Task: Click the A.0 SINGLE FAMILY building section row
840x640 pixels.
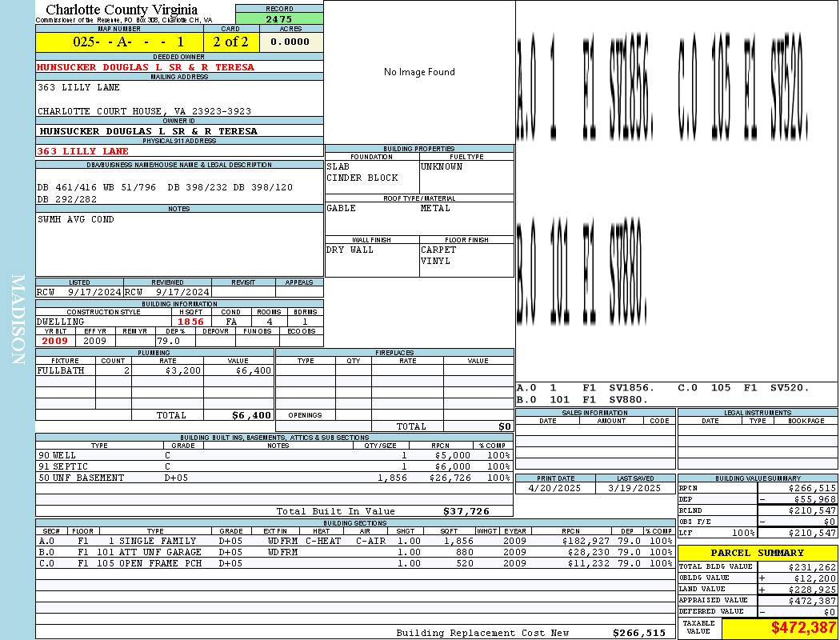Action: point(356,541)
